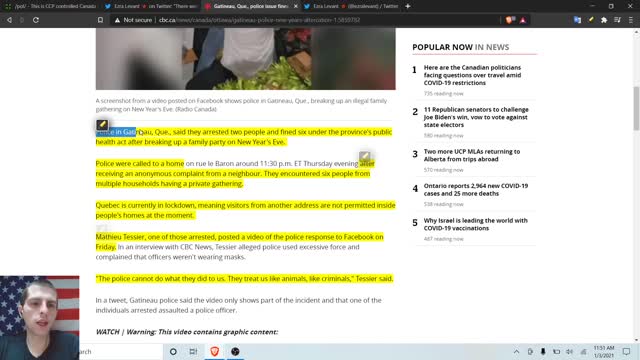Viewport: 640px width, 360px height.
Task: Open the Brave main hamburger menu
Action: 631,20
